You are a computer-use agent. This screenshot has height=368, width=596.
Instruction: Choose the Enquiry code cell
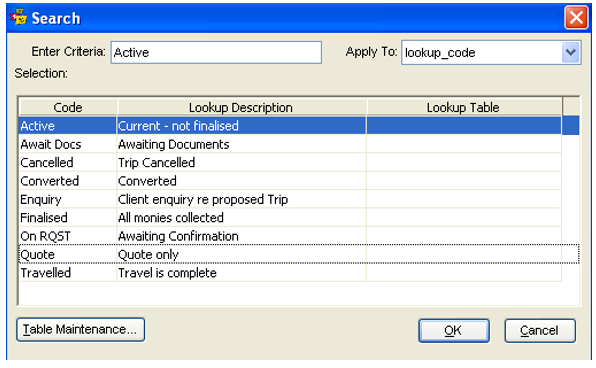tap(68, 199)
